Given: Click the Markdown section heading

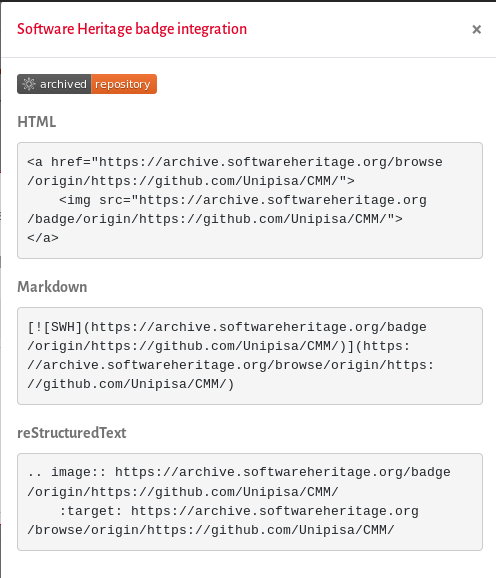Looking at the screenshot, I should click(x=52, y=287).
